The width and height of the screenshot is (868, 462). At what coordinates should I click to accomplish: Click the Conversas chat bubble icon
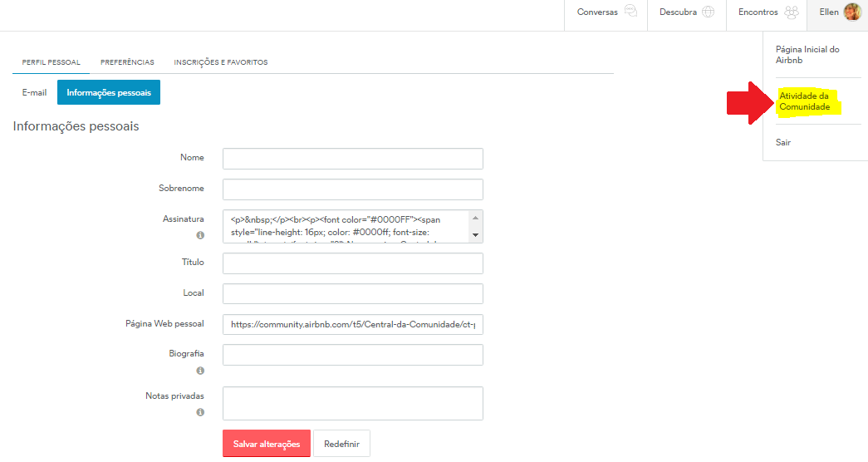pyautogui.click(x=630, y=12)
